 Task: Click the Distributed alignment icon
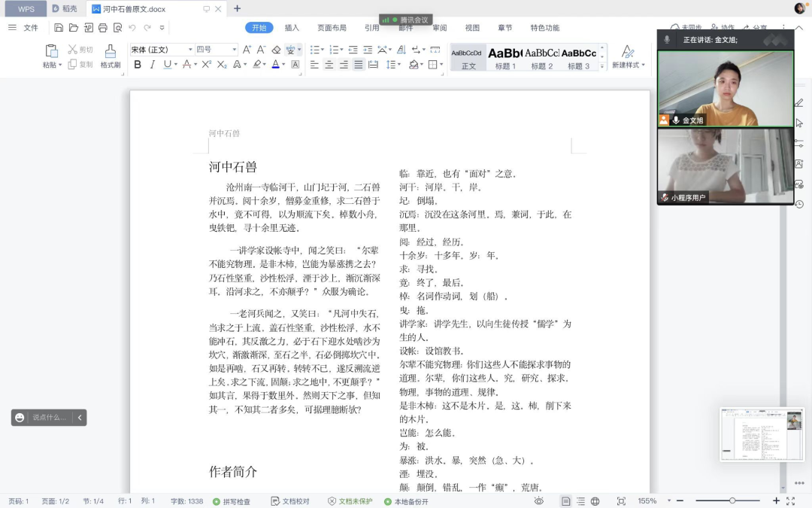click(x=373, y=64)
